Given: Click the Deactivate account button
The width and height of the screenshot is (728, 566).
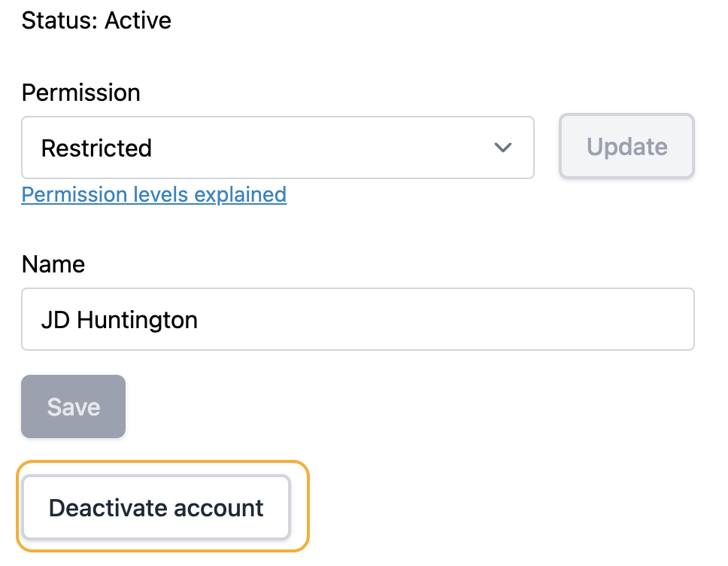Looking at the screenshot, I should click(156, 508).
